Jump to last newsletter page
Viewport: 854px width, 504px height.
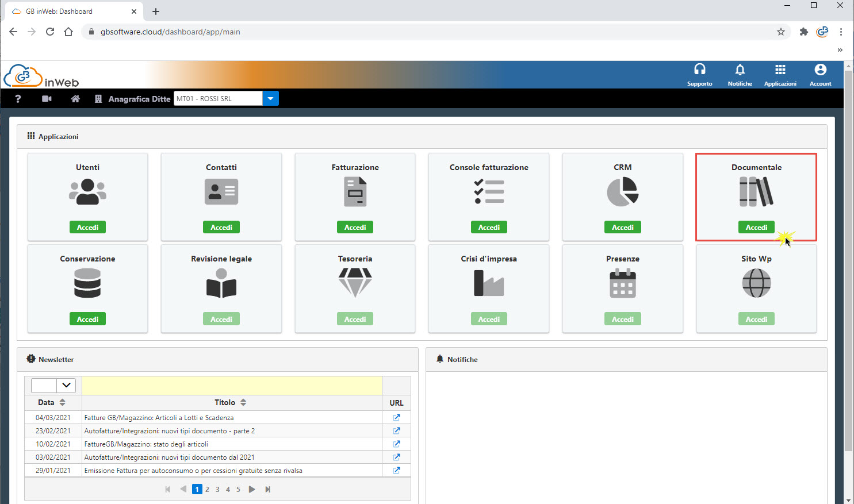click(267, 490)
